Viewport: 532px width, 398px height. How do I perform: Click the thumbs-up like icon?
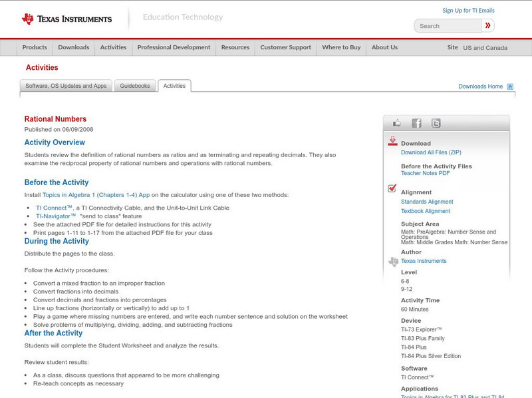396,123
